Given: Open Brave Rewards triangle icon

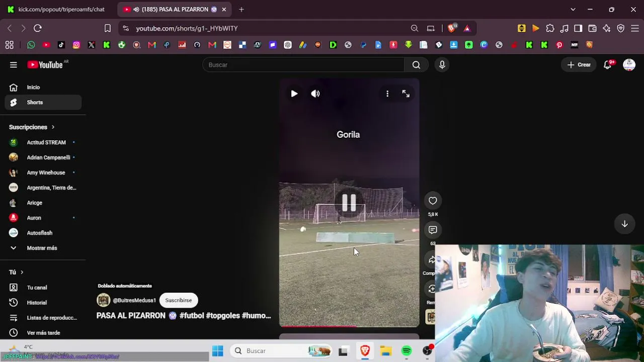Looking at the screenshot, I should [467, 28].
